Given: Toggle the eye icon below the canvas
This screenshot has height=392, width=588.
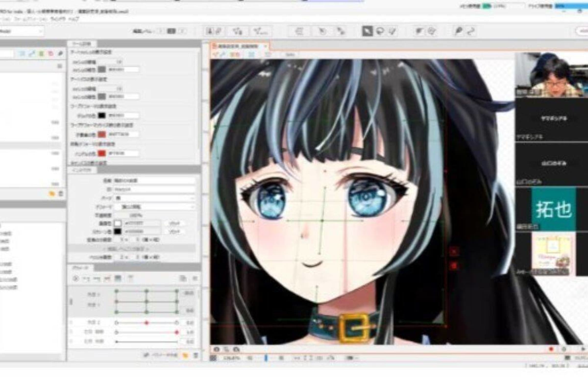Looking at the screenshot, I should coord(217,349).
